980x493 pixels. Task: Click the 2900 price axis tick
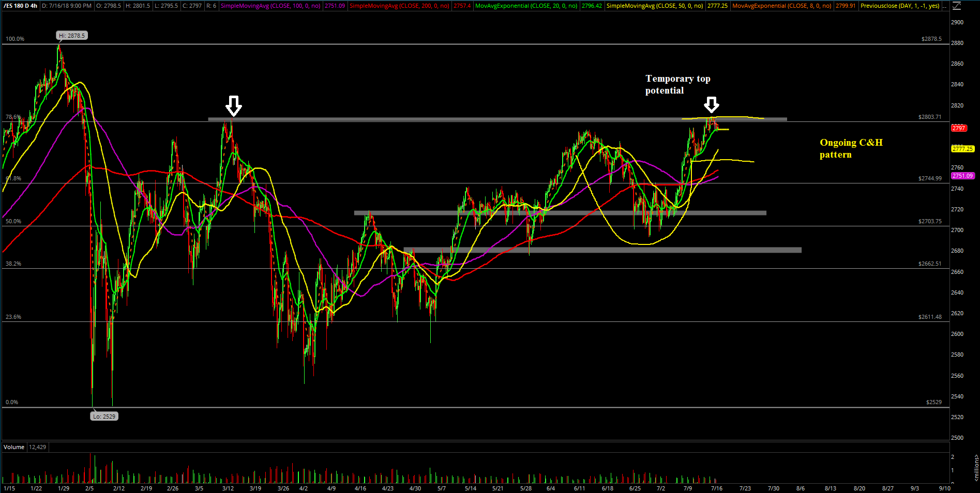pos(957,22)
